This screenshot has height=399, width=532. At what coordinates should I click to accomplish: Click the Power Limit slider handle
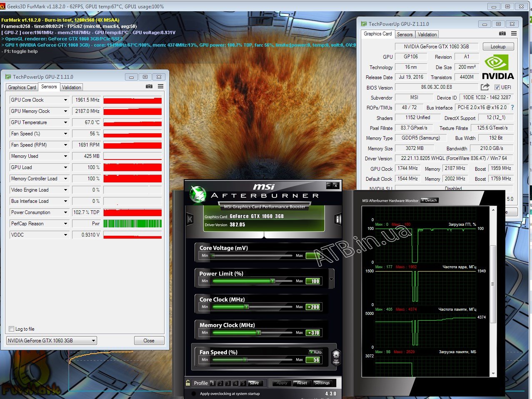pyautogui.click(x=273, y=281)
